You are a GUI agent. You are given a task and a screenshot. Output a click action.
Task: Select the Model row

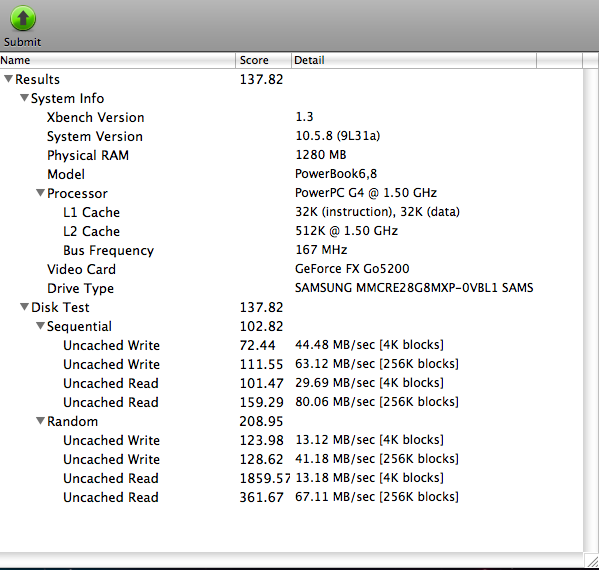[291, 174]
